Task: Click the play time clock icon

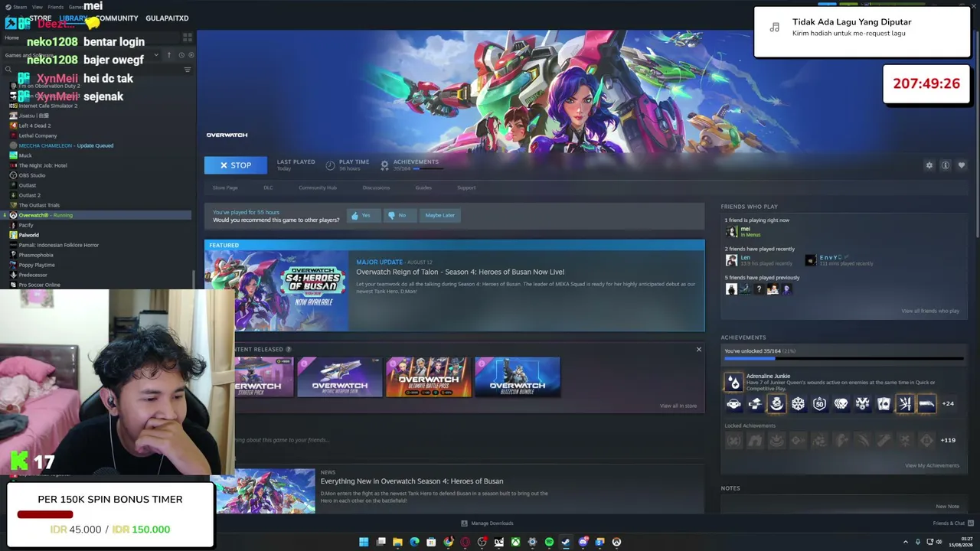Action: click(x=330, y=165)
